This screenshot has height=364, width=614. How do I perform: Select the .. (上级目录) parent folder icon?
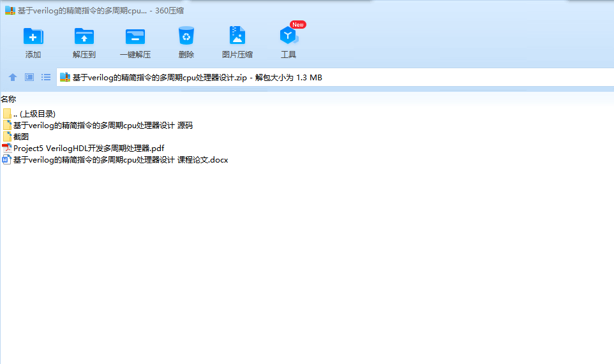click(x=7, y=113)
